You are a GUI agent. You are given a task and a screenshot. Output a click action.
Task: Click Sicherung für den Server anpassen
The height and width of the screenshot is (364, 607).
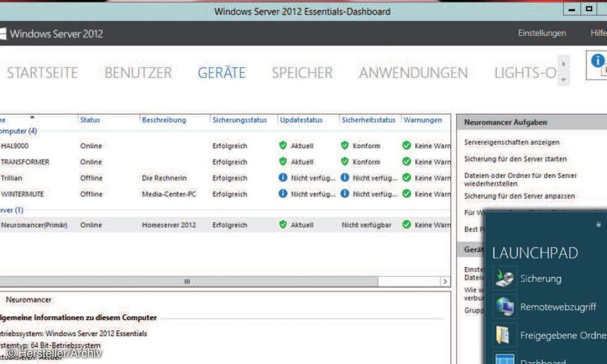point(519,196)
